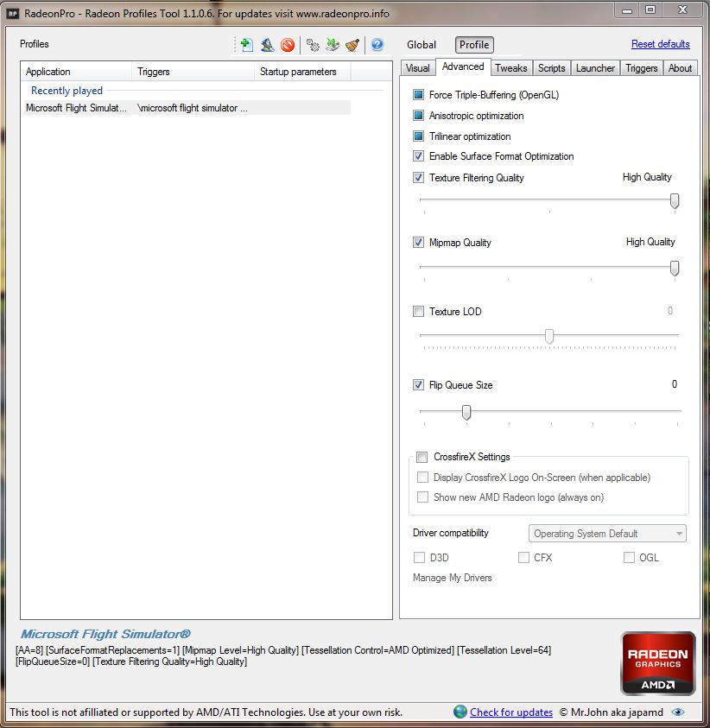Viewport: 710px width, 728px height.
Task: Open the Driver compatibility dropdown
Action: 607,534
